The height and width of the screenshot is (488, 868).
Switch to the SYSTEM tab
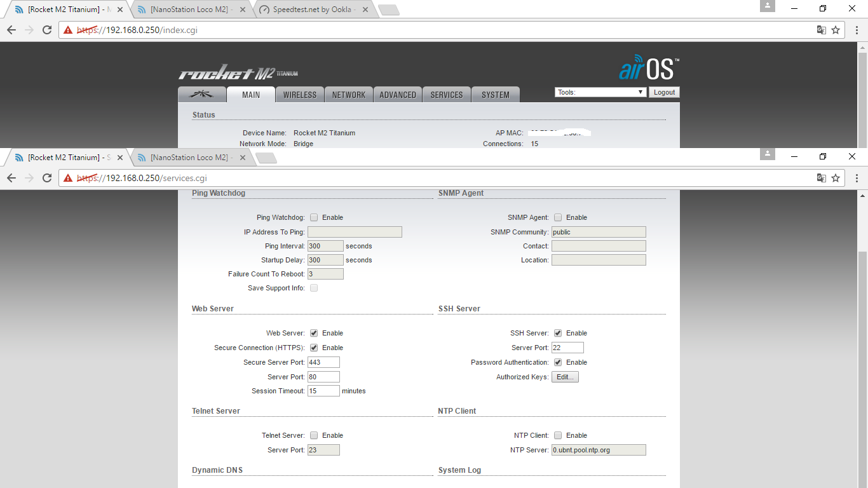[495, 95]
